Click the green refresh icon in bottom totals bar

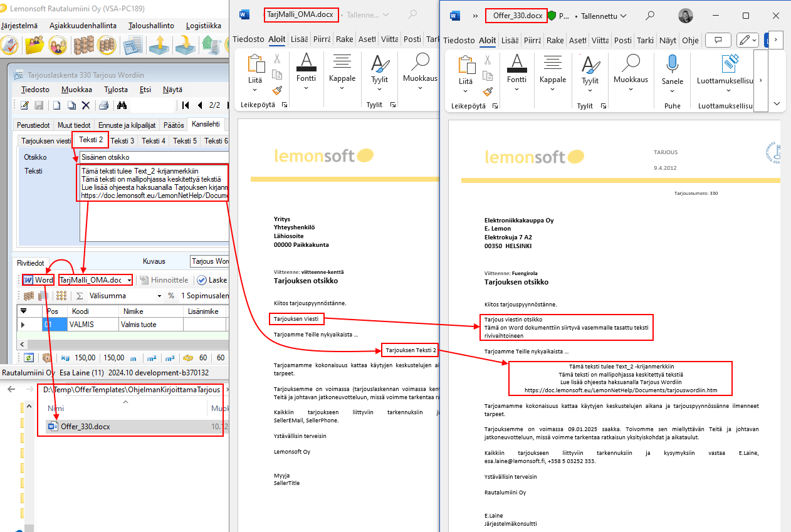point(29,358)
